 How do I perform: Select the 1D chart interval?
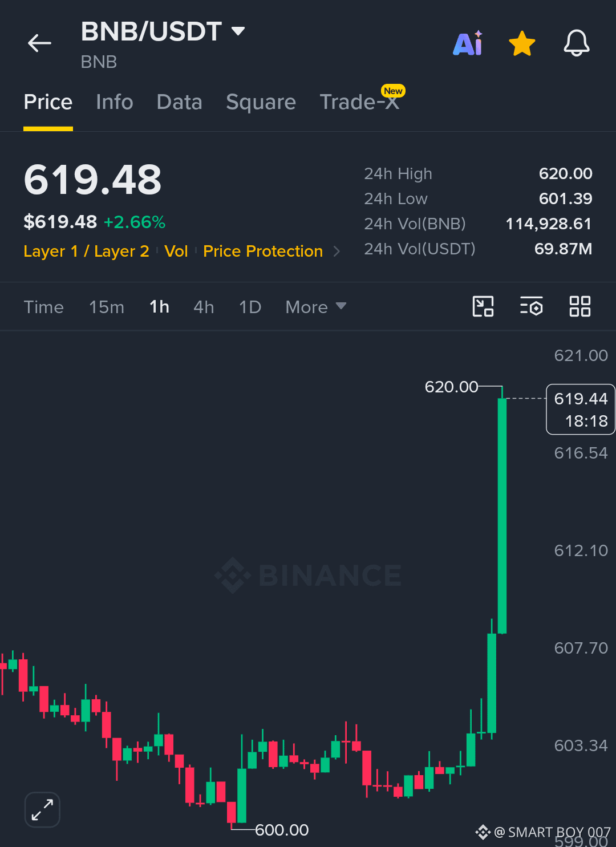tap(250, 307)
